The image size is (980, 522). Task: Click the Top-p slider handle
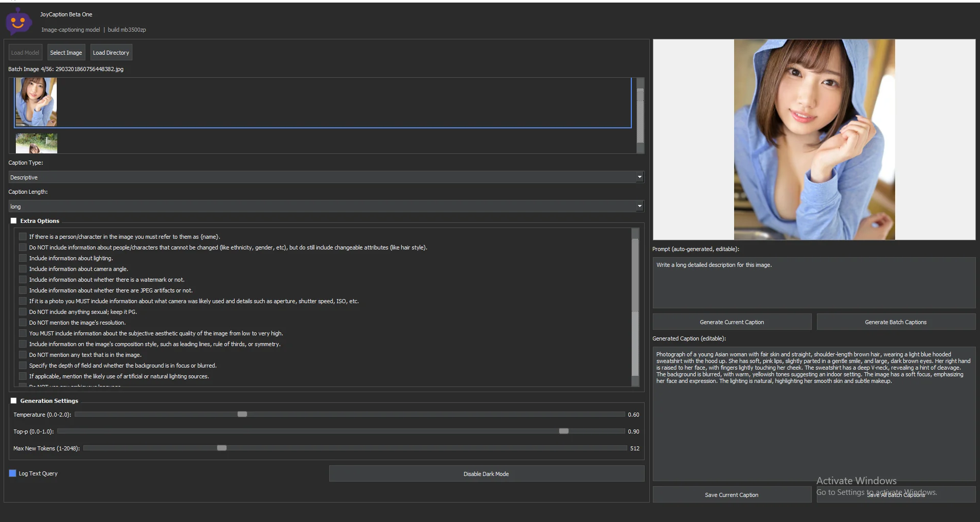[x=563, y=431]
